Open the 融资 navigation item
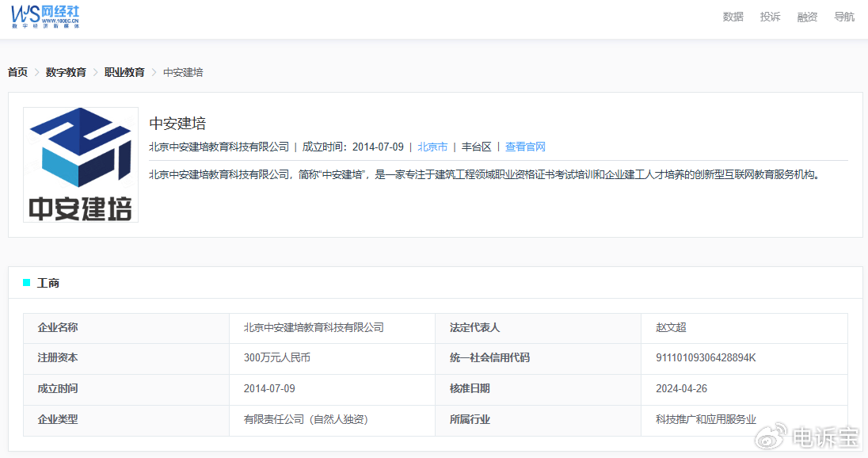868x458 pixels. tap(807, 17)
